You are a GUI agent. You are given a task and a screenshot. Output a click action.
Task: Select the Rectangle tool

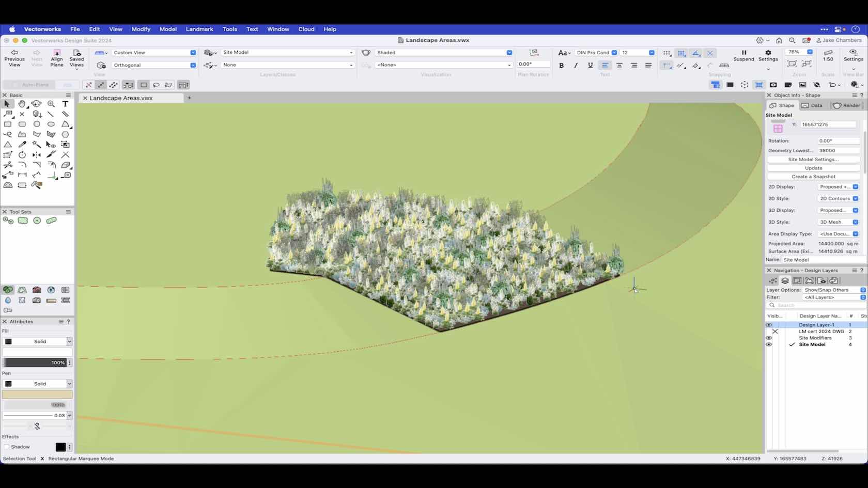[x=7, y=124]
